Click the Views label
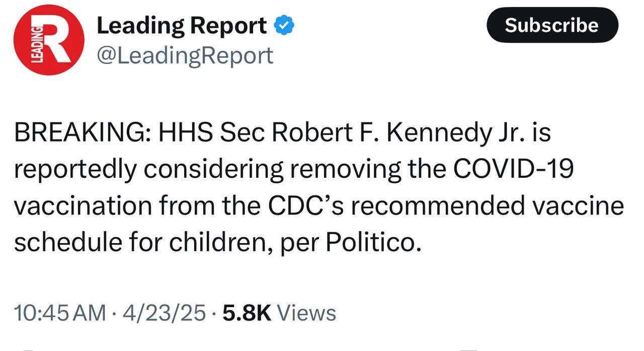 point(306,313)
